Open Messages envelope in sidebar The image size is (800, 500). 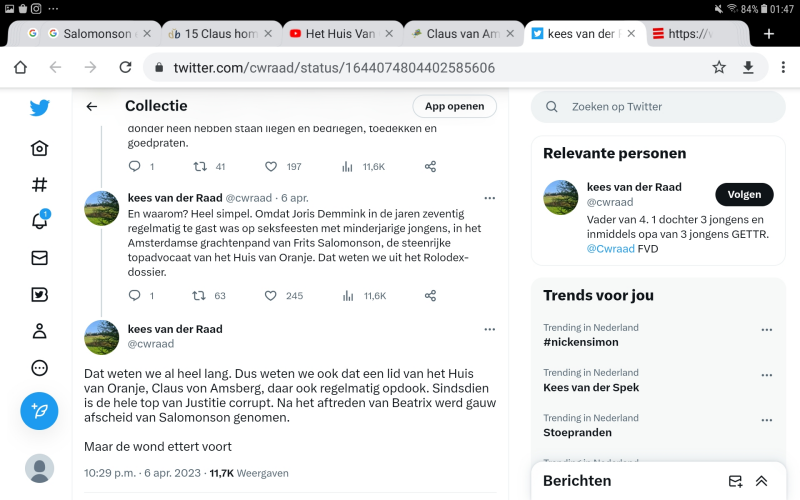pos(39,258)
